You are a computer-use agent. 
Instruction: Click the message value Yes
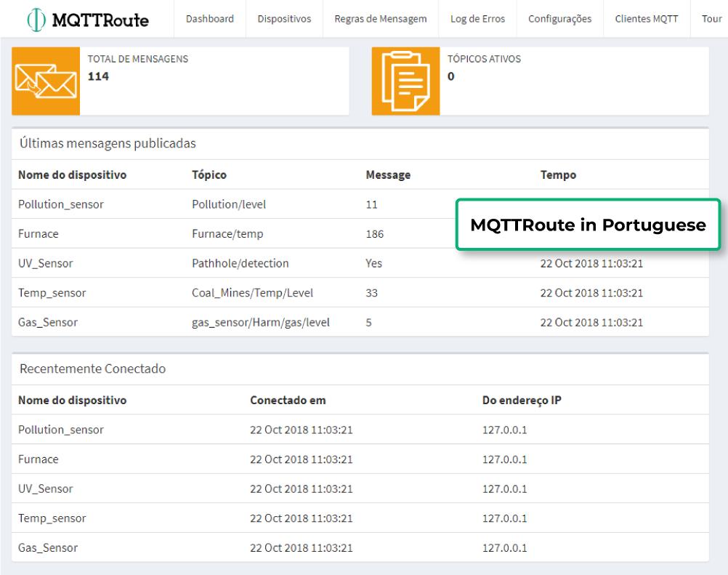373,263
